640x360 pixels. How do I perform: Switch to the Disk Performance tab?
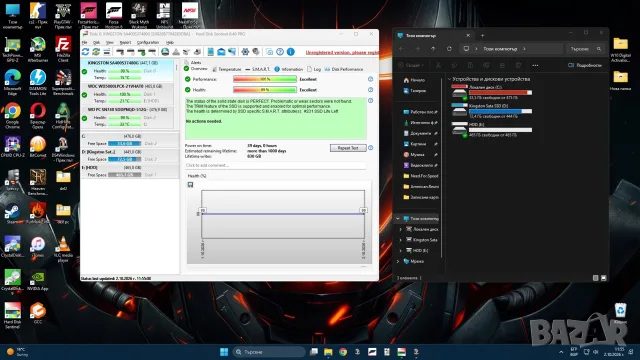[x=344, y=69]
